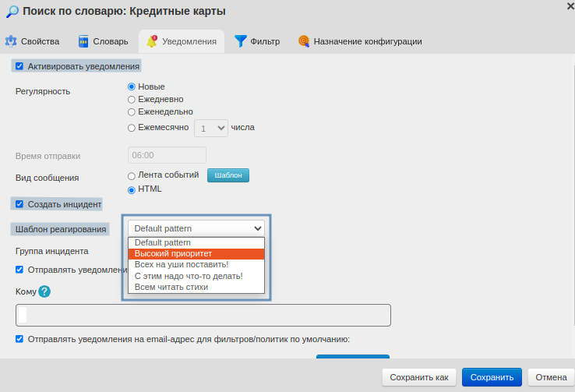Open the Свойства tab
Viewport: 575px width, 392px height.
[34, 41]
